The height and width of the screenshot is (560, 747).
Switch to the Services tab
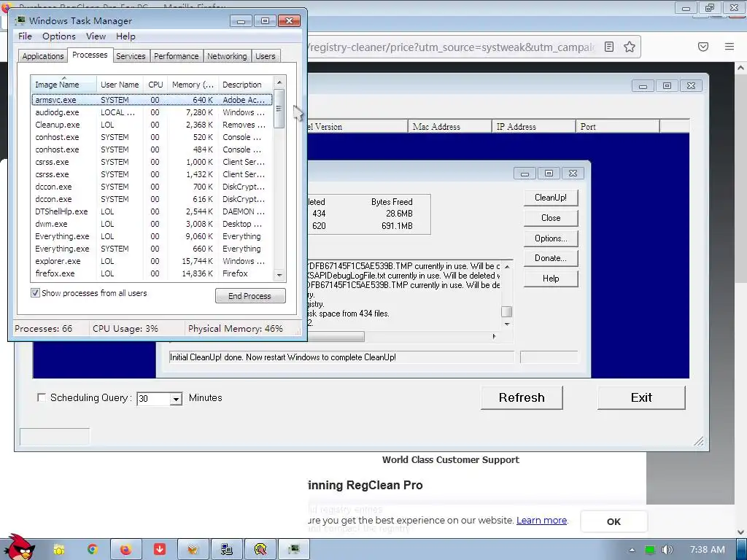click(x=131, y=56)
